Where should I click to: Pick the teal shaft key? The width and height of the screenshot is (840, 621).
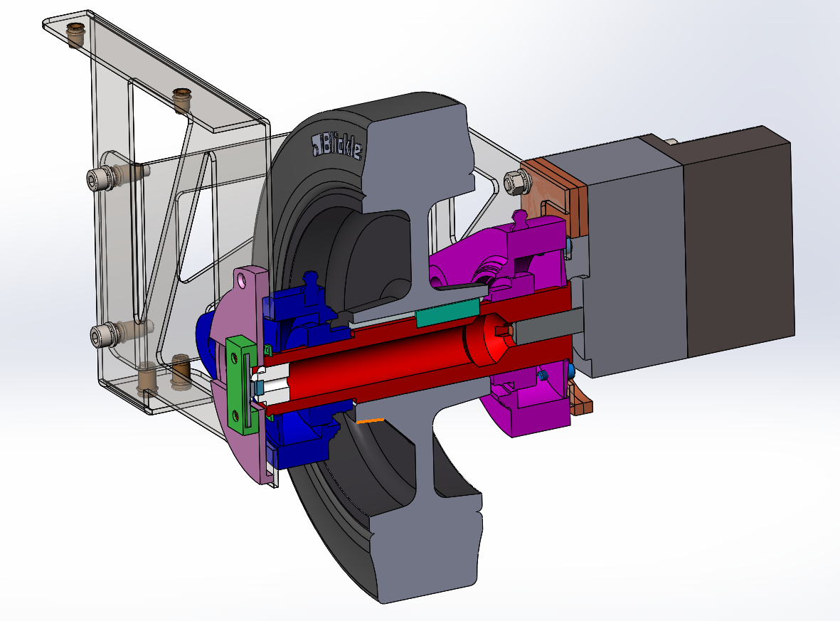[447, 313]
